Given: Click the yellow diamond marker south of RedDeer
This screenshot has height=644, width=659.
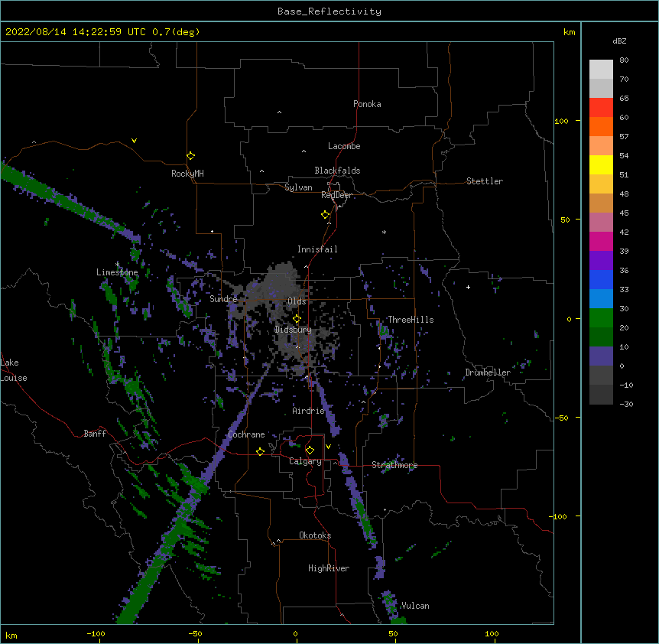Looking at the screenshot, I should point(326,214).
